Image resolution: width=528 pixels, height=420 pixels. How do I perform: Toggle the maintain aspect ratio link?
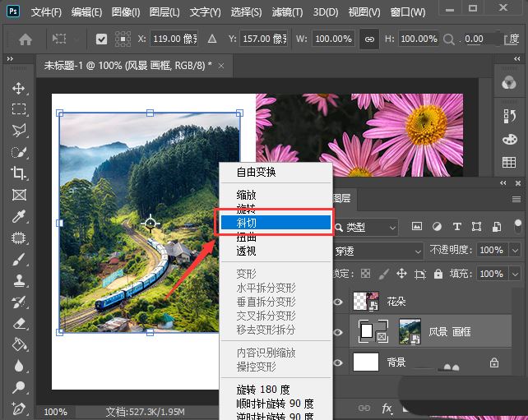point(369,39)
